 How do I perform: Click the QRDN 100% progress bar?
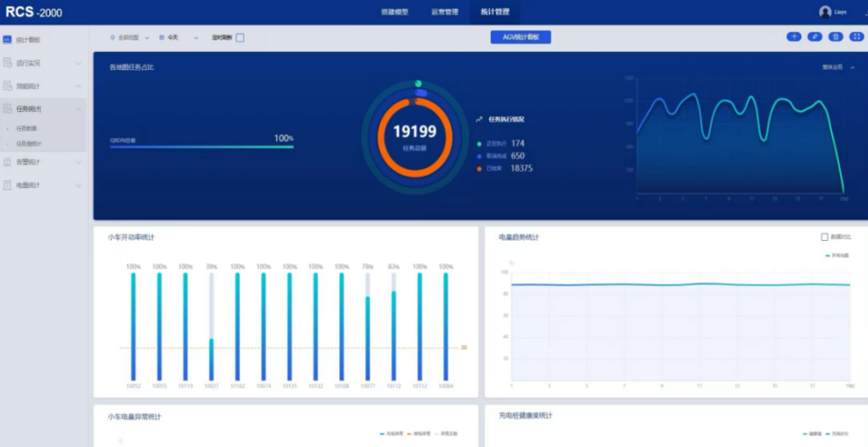click(202, 146)
